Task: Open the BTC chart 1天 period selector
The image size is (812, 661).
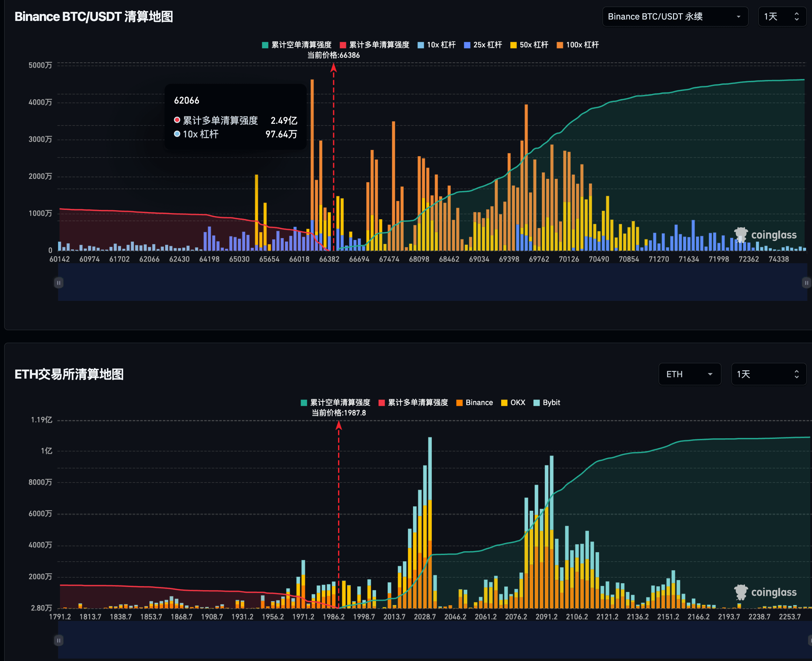Action: tap(782, 17)
